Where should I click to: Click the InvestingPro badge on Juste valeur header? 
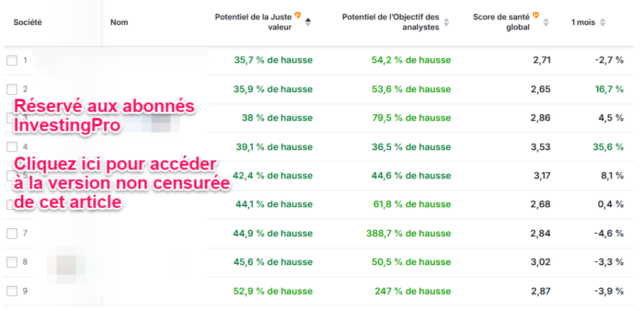click(297, 16)
